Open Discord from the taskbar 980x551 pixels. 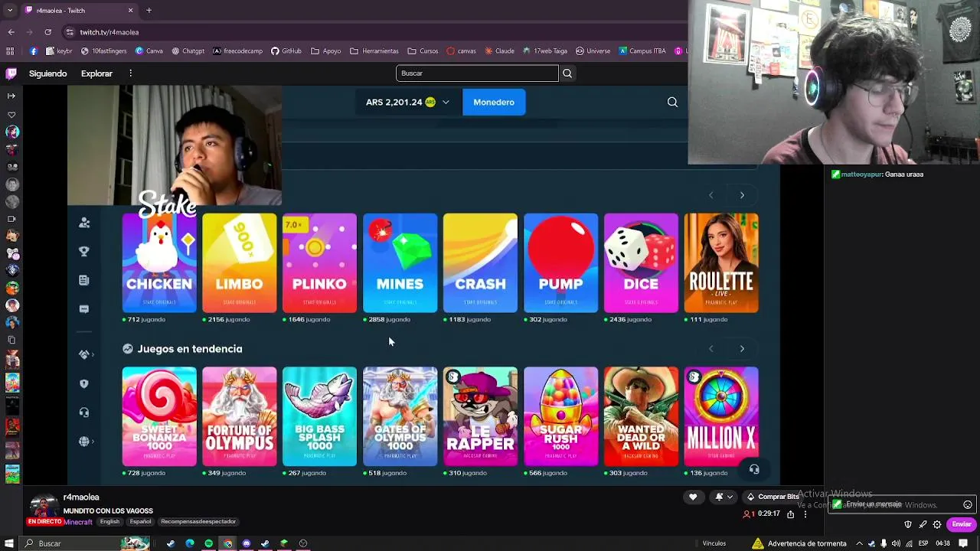[x=247, y=543]
